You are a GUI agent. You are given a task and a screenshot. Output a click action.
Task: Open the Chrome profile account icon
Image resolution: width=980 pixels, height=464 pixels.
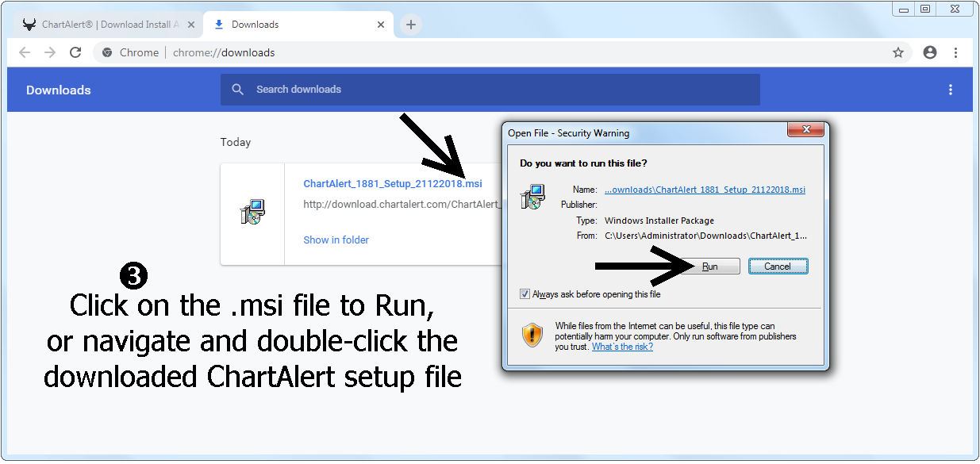tap(930, 52)
